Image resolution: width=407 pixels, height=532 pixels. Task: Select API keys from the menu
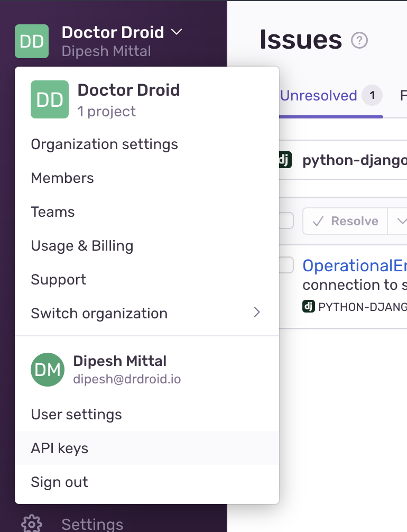[x=147, y=448]
